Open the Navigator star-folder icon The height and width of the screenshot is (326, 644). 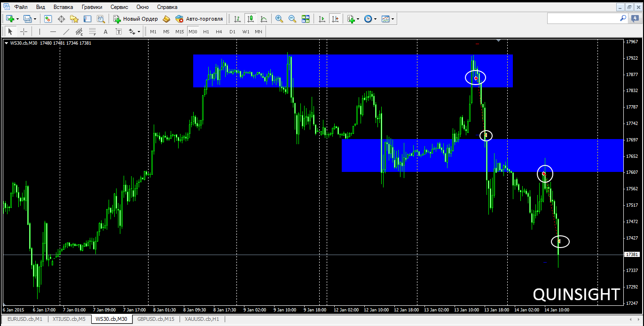point(74,19)
